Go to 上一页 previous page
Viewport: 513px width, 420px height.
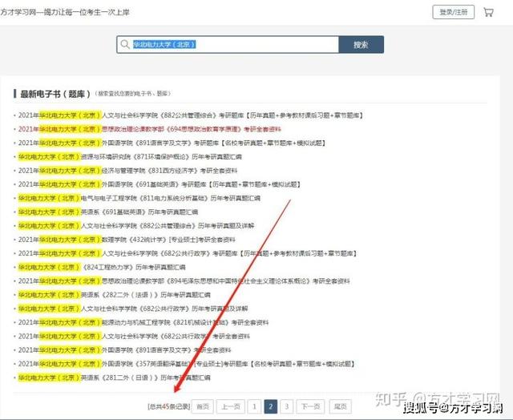pos(230,406)
